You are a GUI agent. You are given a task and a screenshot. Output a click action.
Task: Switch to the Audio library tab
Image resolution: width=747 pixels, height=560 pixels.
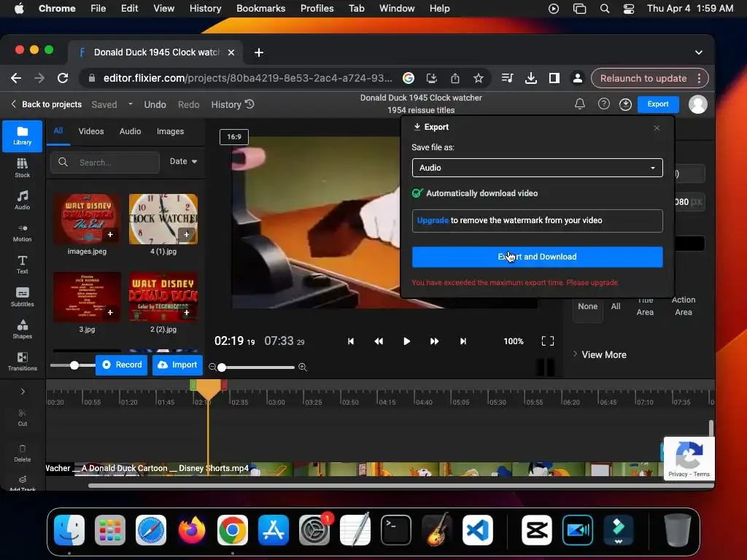[130, 131]
